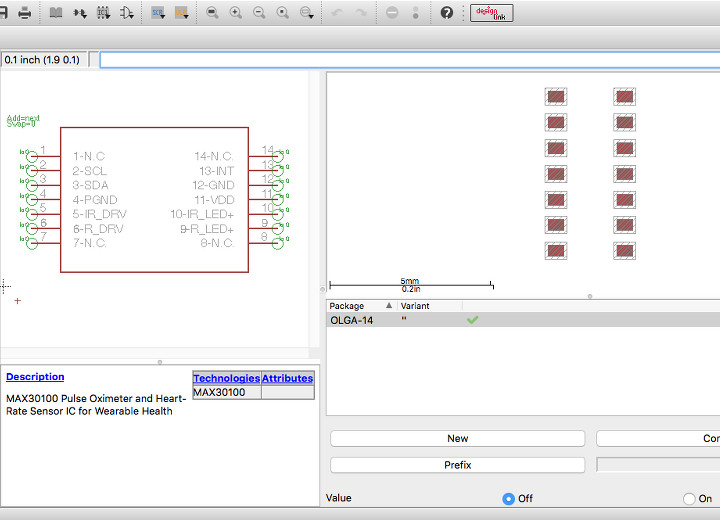Click pin label 11-VDD in symbol
This screenshot has height=520, width=720.
coord(214,200)
